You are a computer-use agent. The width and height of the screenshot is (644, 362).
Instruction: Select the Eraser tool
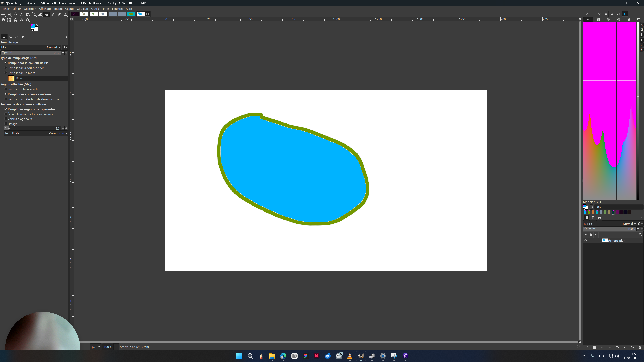tap(59, 14)
